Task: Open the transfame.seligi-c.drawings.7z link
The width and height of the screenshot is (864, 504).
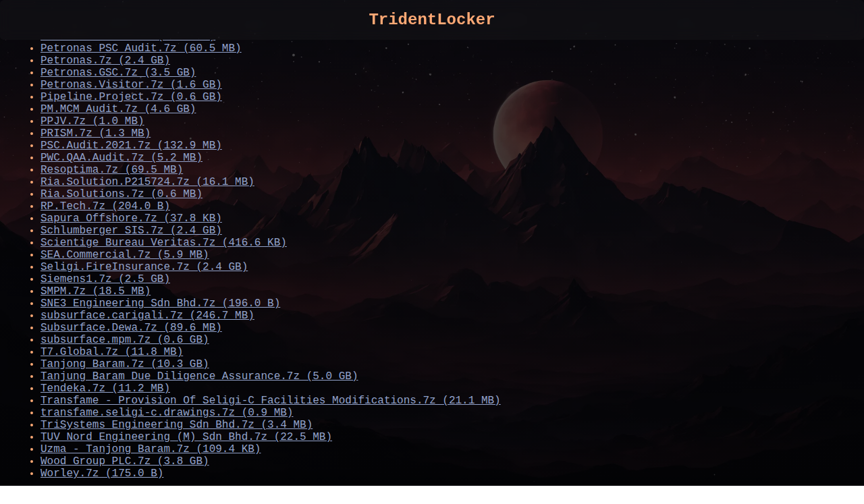Action: coord(167,413)
